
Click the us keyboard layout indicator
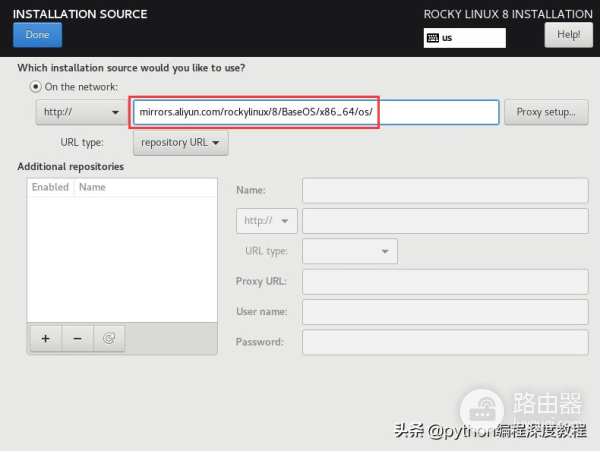(x=465, y=38)
